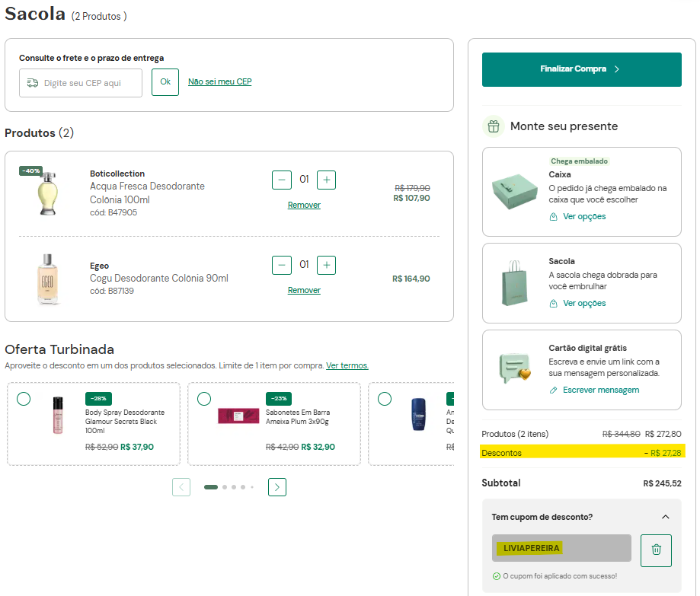700x596 pixels.
Task: Click the Body Spray product image
Action: pos(58,416)
